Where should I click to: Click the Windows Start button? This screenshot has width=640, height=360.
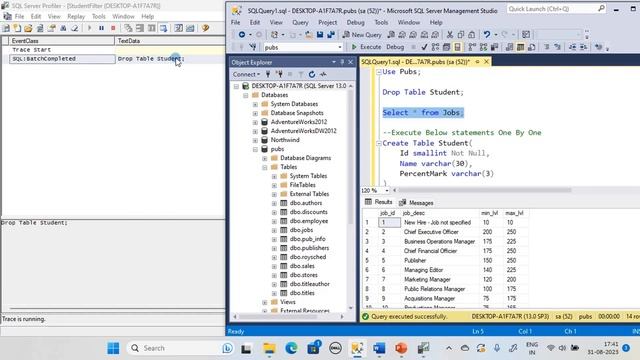[x=113, y=348]
